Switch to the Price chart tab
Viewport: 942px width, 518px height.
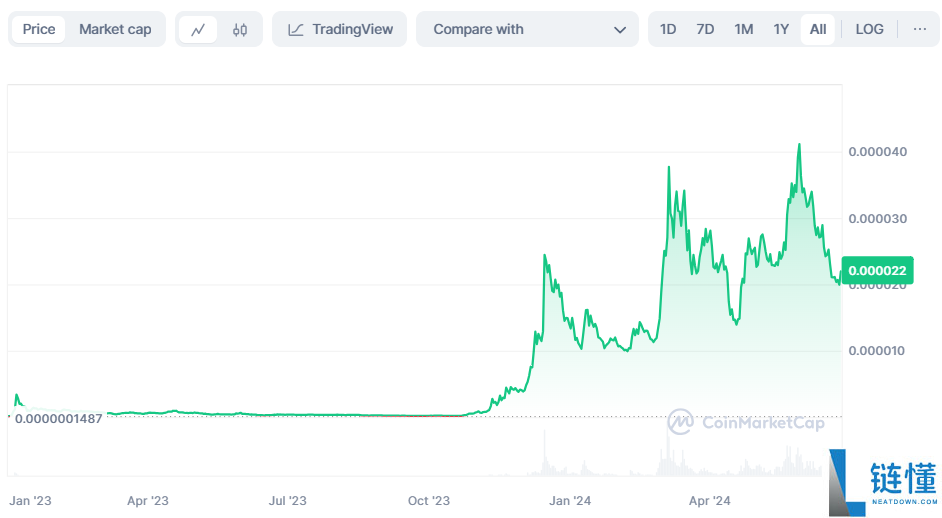(39, 29)
